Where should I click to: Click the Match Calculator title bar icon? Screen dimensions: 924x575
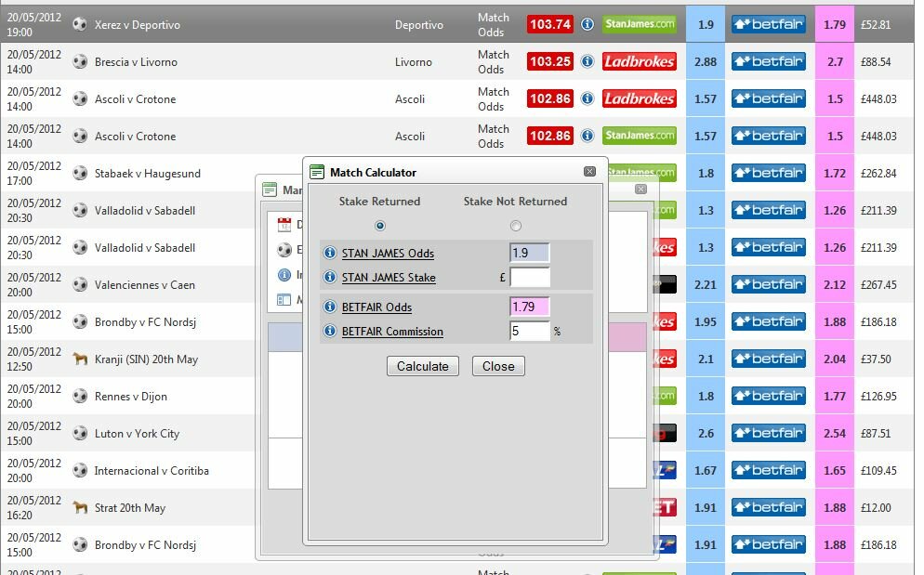pos(317,172)
